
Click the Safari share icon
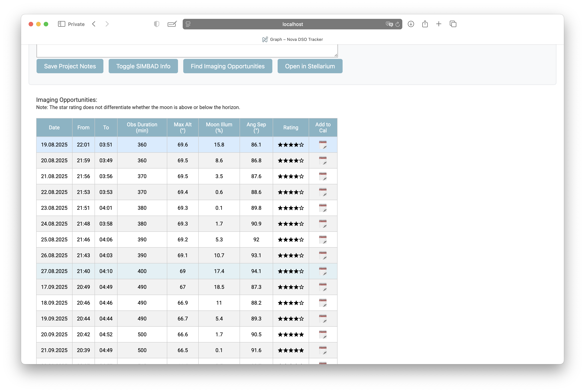pos(425,24)
